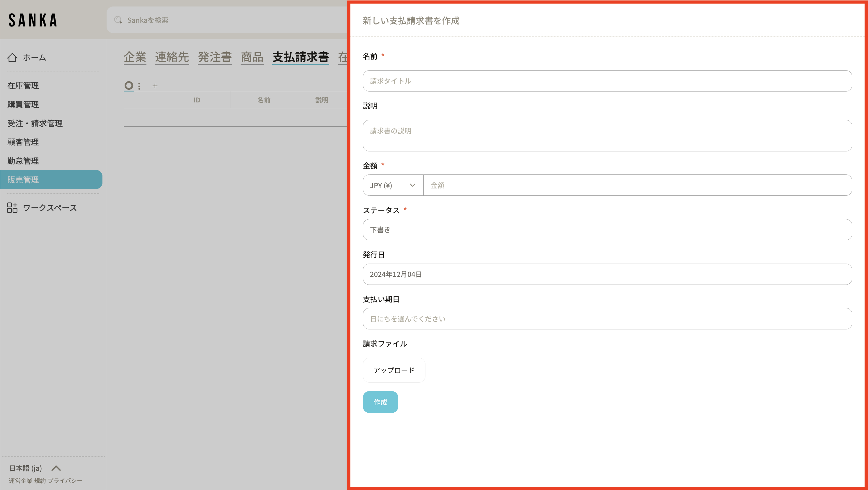Click the Home house icon

coord(12,58)
